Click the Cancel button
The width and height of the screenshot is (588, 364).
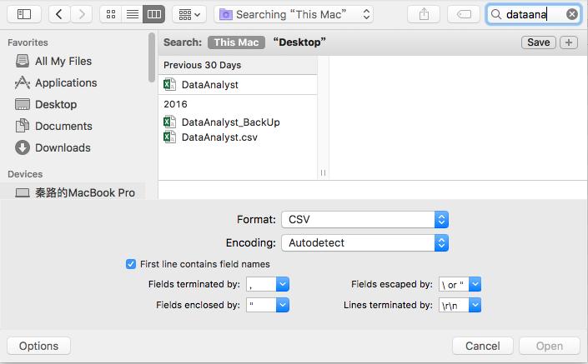(482, 346)
